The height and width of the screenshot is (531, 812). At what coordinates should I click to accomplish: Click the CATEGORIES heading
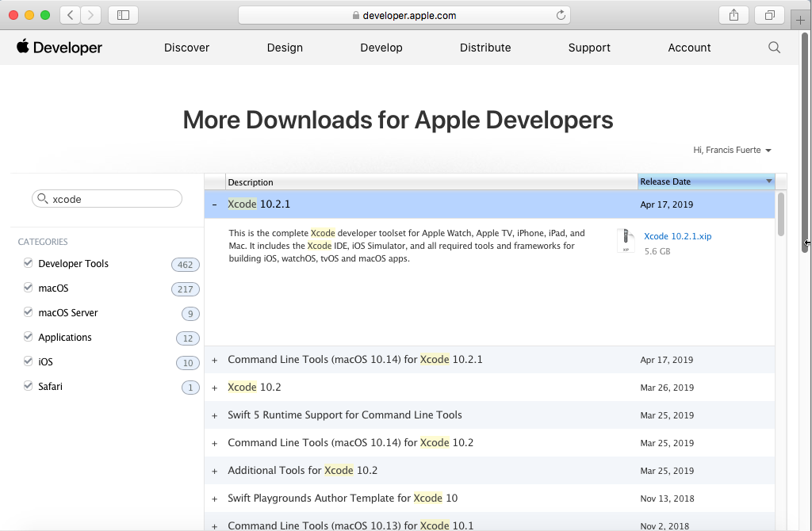(43, 242)
